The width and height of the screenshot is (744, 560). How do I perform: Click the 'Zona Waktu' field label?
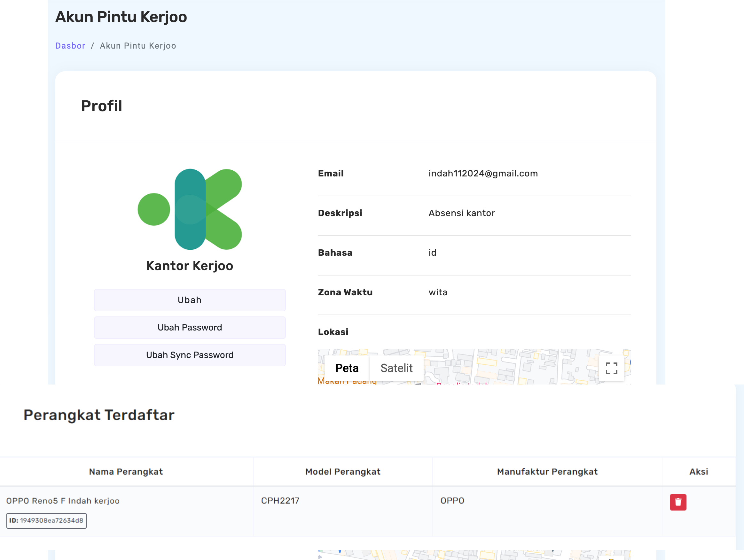pyautogui.click(x=345, y=292)
